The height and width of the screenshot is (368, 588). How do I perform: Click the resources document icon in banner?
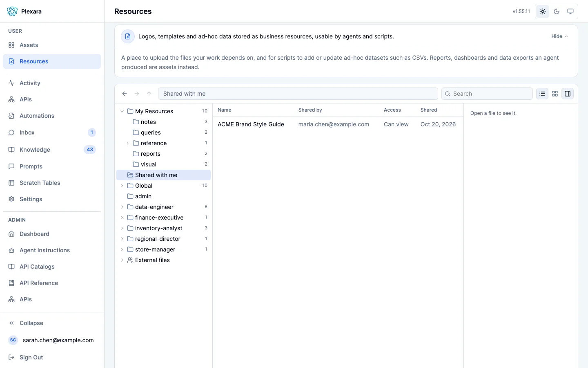pyautogui.click(x=128, y=36)
